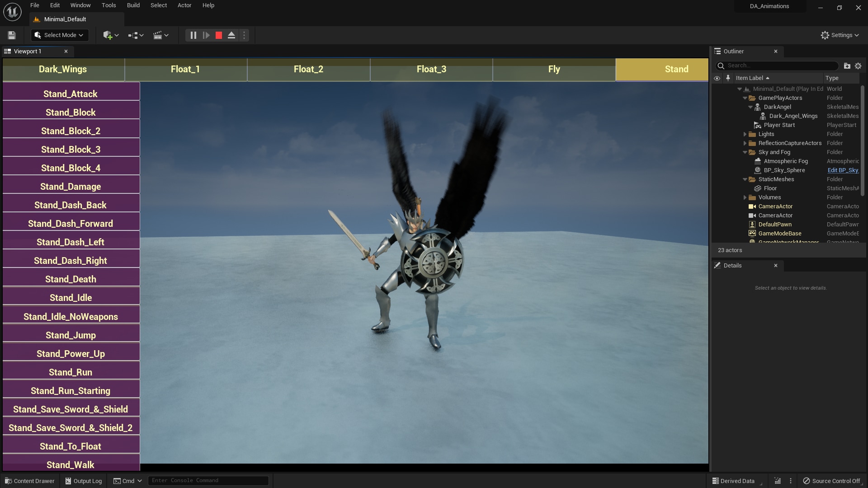Click the Save current level icon
The image size is (868, 488).
12,35
